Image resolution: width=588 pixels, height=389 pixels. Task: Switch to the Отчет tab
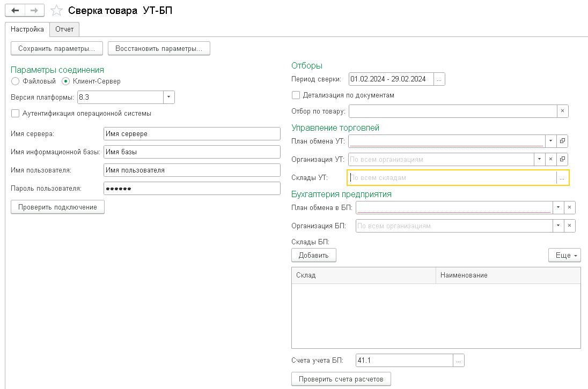click(x=64, y=29)
